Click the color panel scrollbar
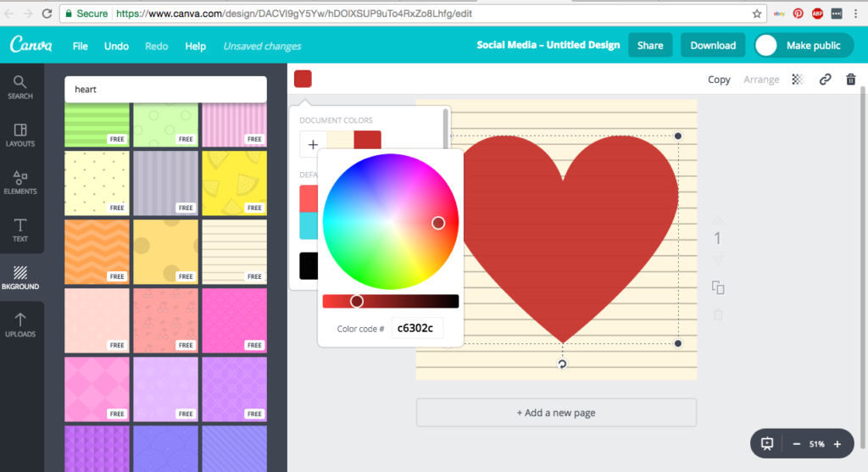 click(x=446, y=128)
